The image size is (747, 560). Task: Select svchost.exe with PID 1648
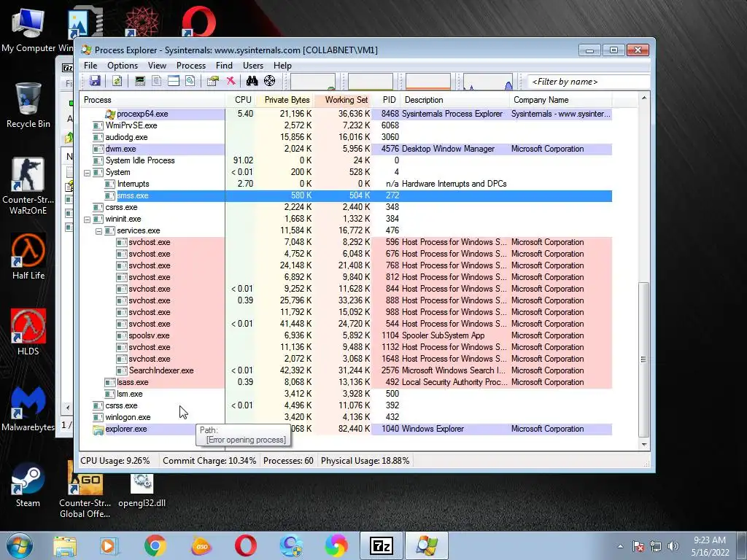point(346,359)
